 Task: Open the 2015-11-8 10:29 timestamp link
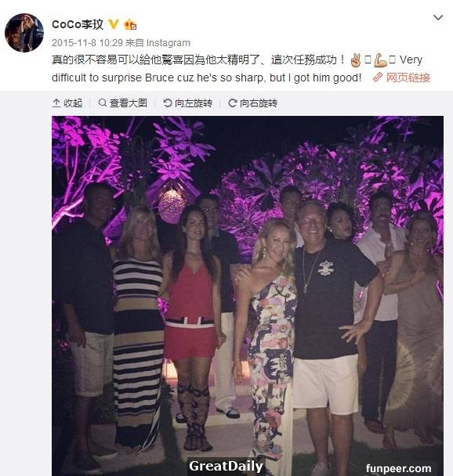tap(87, 43)
